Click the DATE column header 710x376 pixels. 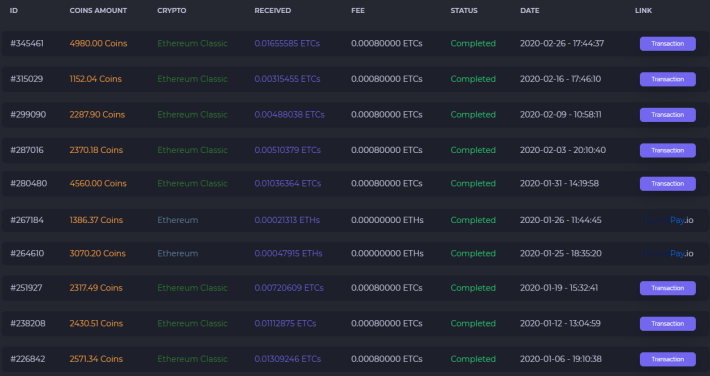tap(529, 10)
